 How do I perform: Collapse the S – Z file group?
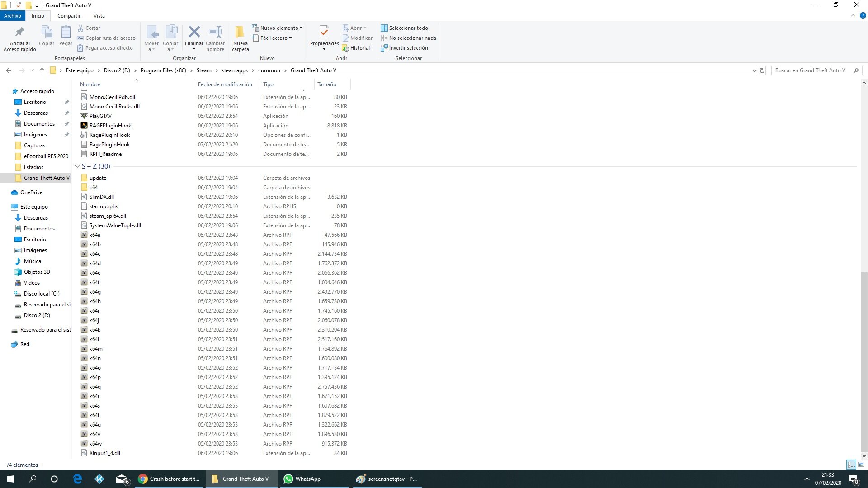point(77,166)
